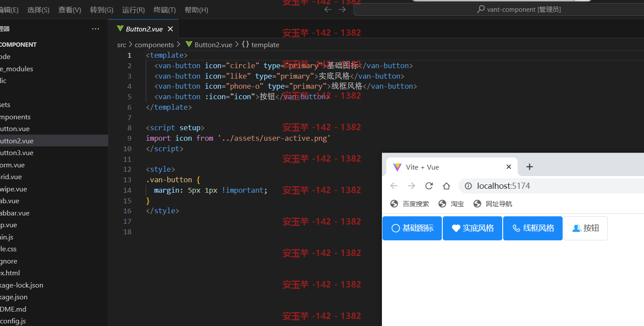The image size is (644, 326).
Task: Open the 运行(R) menu
Action: coord(133,10)
